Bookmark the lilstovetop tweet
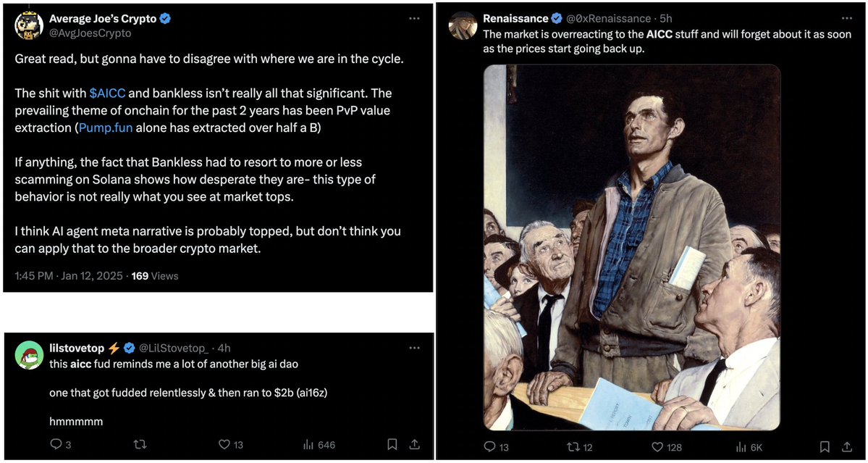The width and height of the screenshot is (868, 463). [x=392, y=444]
